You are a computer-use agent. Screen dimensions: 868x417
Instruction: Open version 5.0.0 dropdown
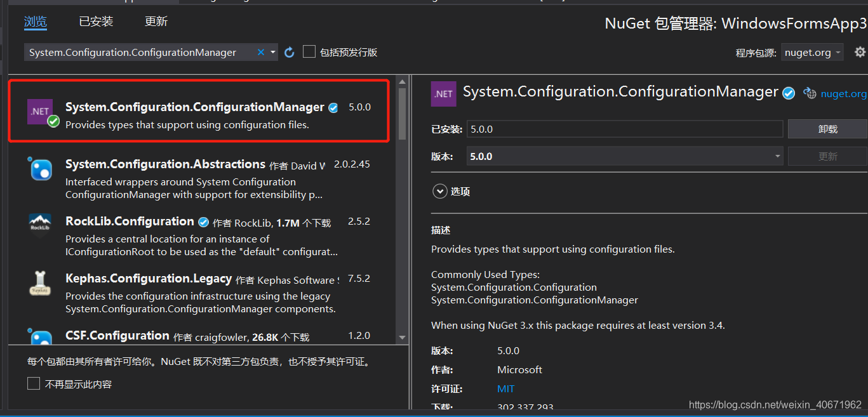coord(625,156)
